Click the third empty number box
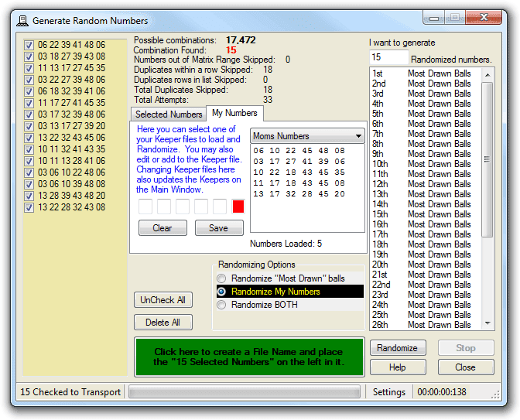 tap(183, 207)
